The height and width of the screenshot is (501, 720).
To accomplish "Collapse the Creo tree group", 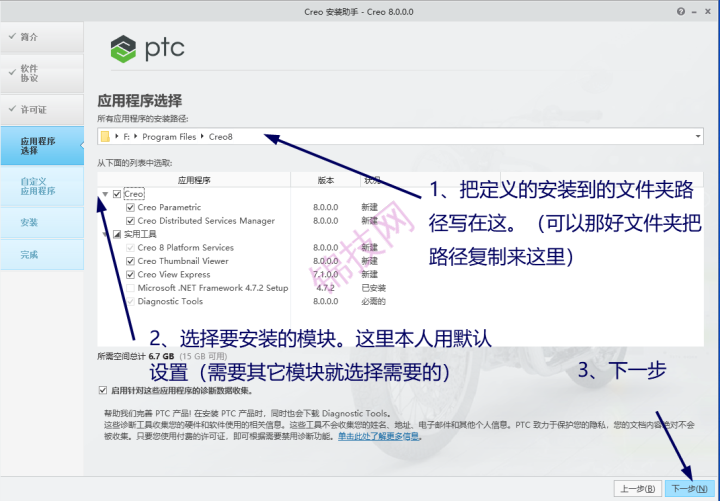I will click(x=105, y=194).
